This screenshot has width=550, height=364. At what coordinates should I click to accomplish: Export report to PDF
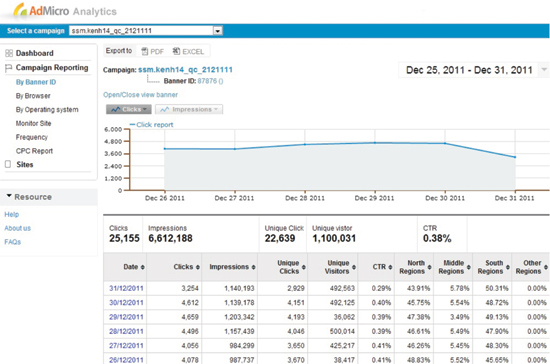click(153, 52)
